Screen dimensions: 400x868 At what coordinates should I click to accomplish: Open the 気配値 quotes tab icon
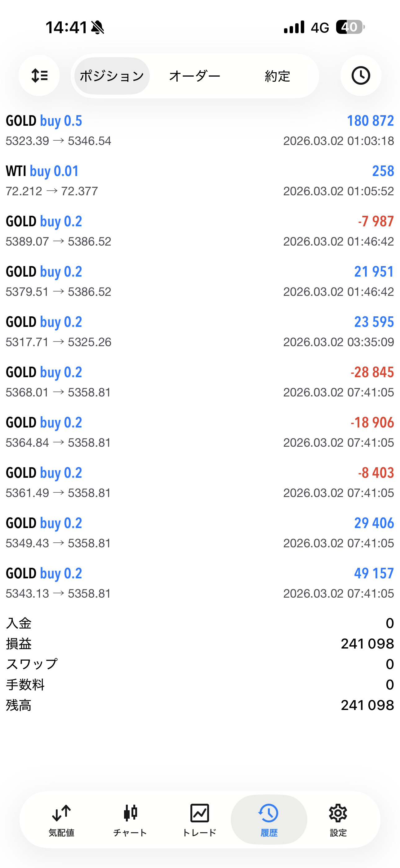click(x=61, y=820)
